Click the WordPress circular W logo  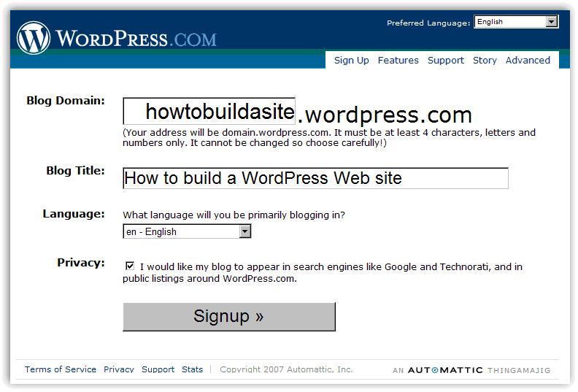tap(34, 39)
